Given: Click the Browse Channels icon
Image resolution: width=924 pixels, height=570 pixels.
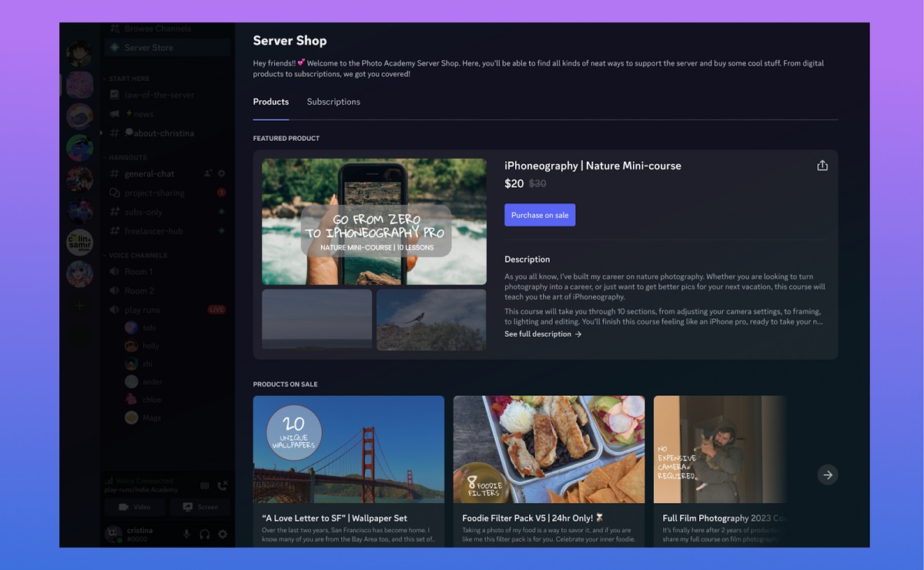Looking at the screenshot, I should click(x=115, y=28).
